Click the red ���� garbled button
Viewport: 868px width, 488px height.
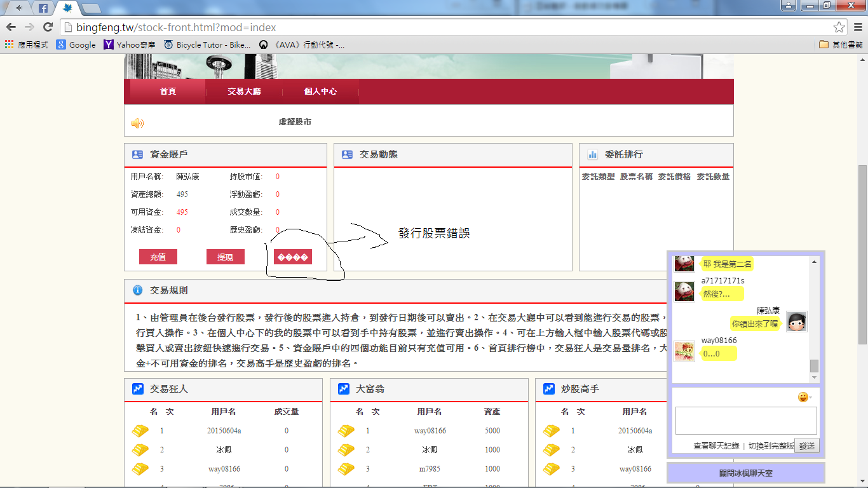pos(293,257)
